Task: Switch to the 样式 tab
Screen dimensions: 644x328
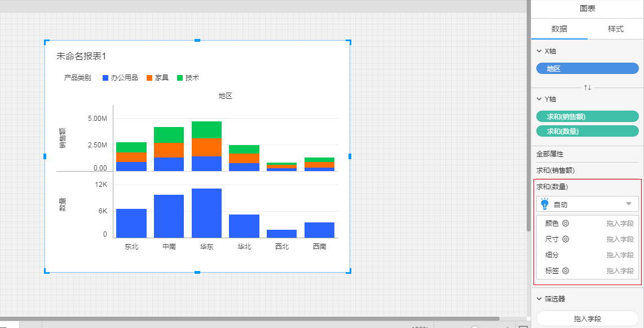Action: point(616,29)
